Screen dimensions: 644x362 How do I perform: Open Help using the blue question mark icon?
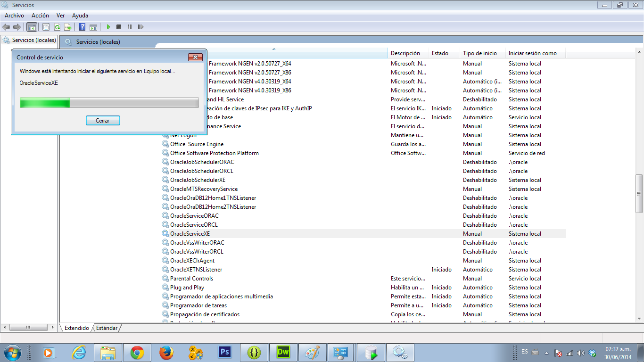[83, 27]
